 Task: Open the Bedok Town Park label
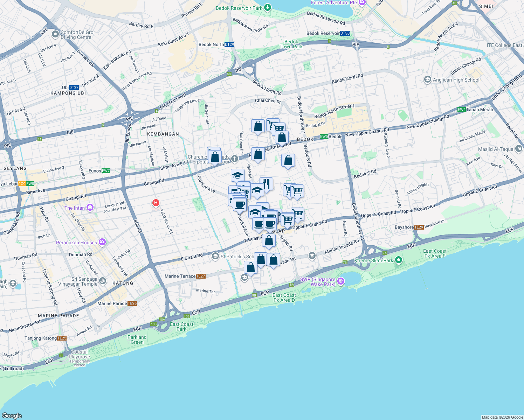click(291, 44)
